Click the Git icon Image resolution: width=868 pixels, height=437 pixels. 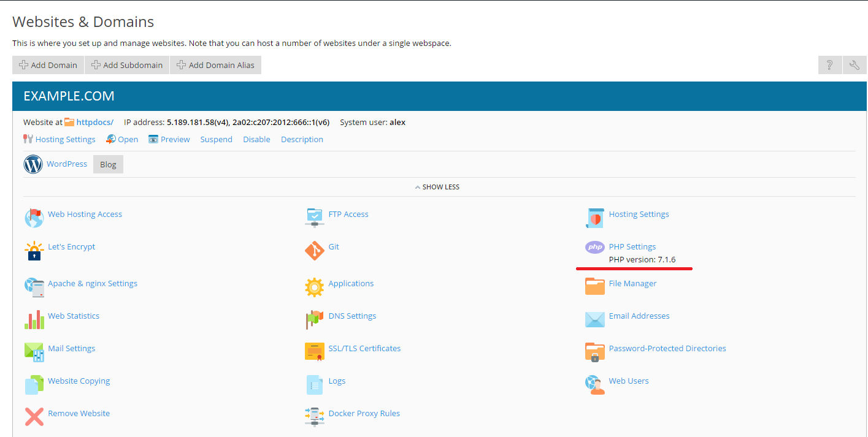coord(314,250)
